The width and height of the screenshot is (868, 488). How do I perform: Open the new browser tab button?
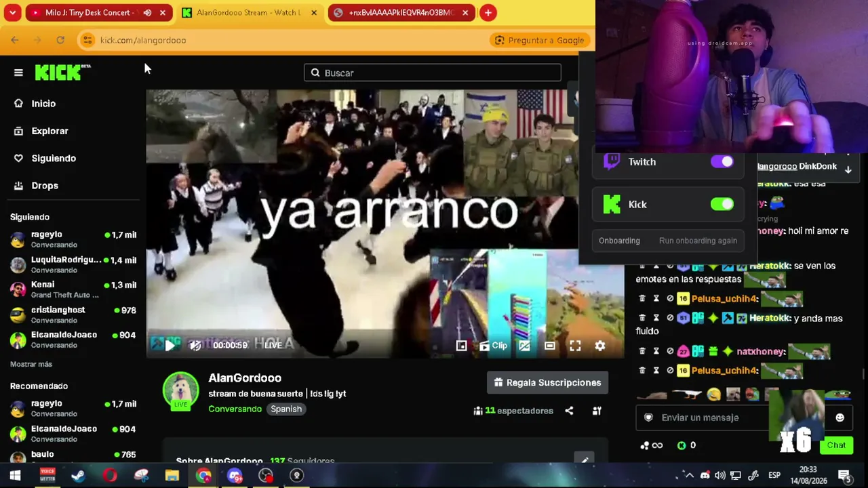coord(488,12)
